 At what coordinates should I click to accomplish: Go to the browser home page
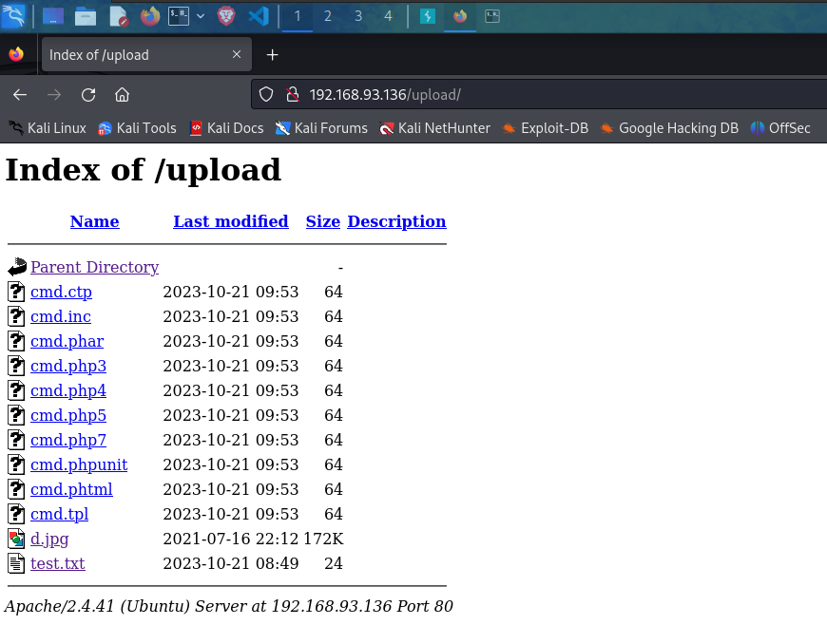(x=122, y=95)
